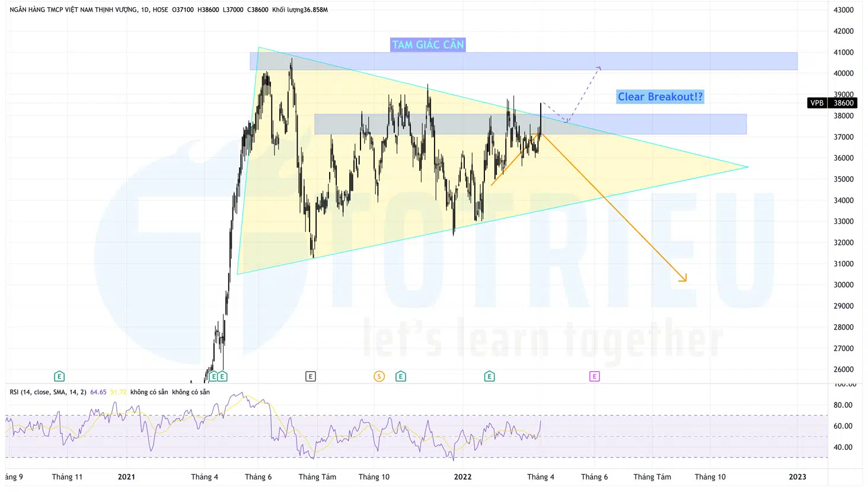
Task: Select the "Clear Breakout!?" text annotation
Action: pyautogui.click(x=660, y=97)
